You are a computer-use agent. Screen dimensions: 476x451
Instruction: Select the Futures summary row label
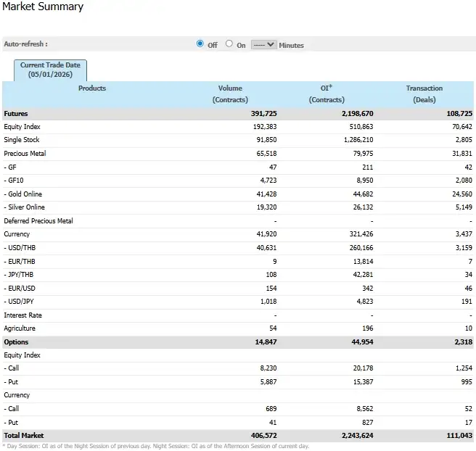tap(16, 114)
